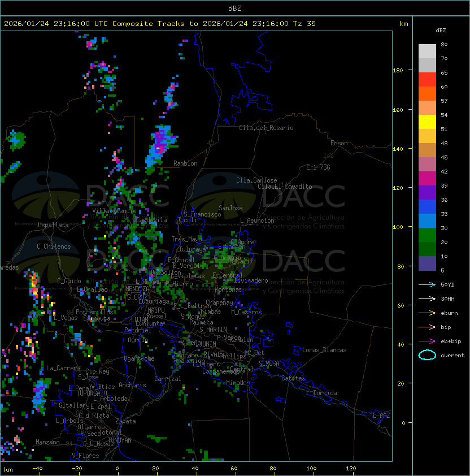Screen dimensions: 470x476
Task: Click the Lomas_Blancas map label
Action: pyautogui.click(x=324, y=350)
